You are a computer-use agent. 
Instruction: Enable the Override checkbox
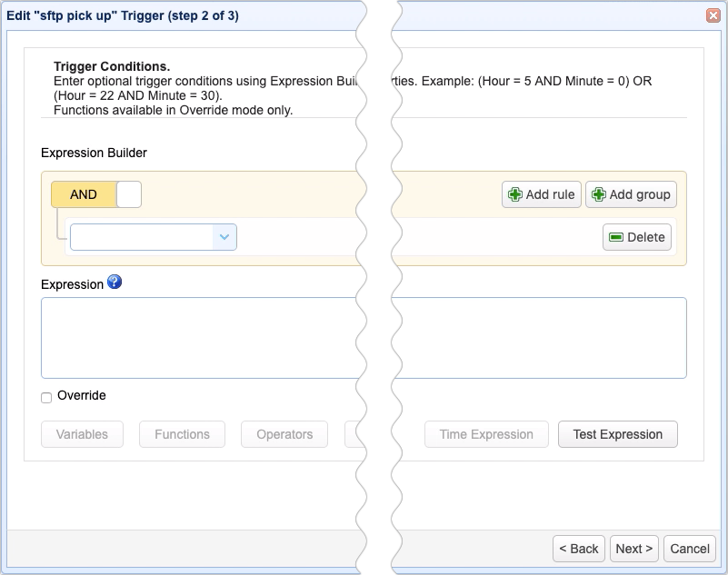click(x=46, y=396)
